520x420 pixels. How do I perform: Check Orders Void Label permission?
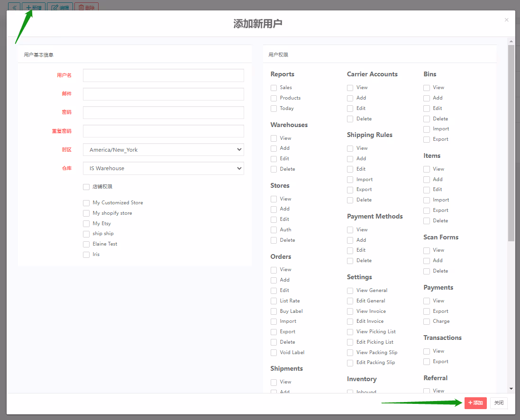pos(274,353)
